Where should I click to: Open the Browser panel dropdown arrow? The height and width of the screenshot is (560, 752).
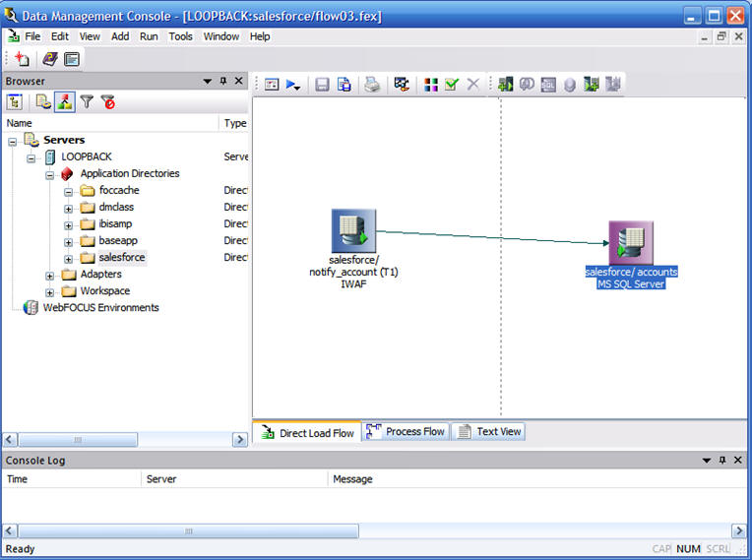point(207,81)
